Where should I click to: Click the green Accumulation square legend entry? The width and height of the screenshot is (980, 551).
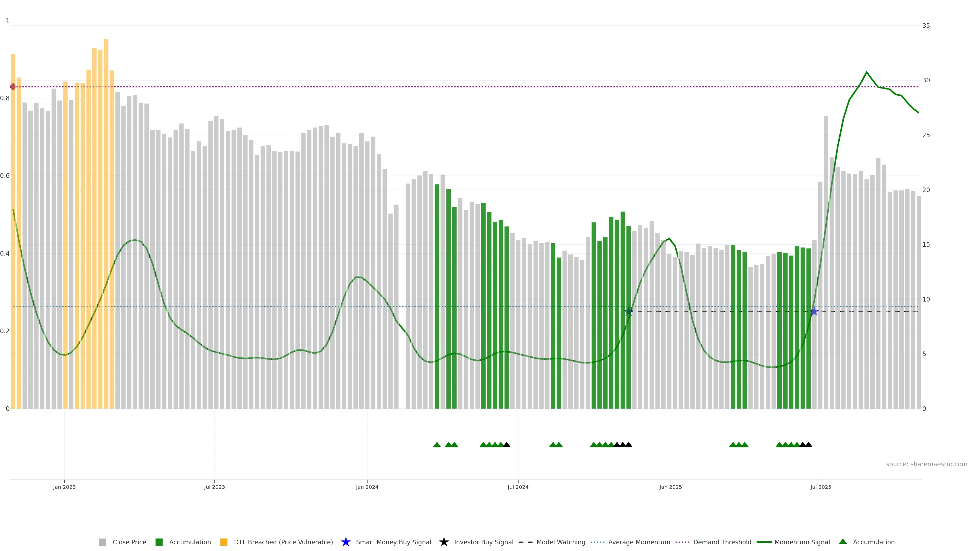tap(159, 542)
